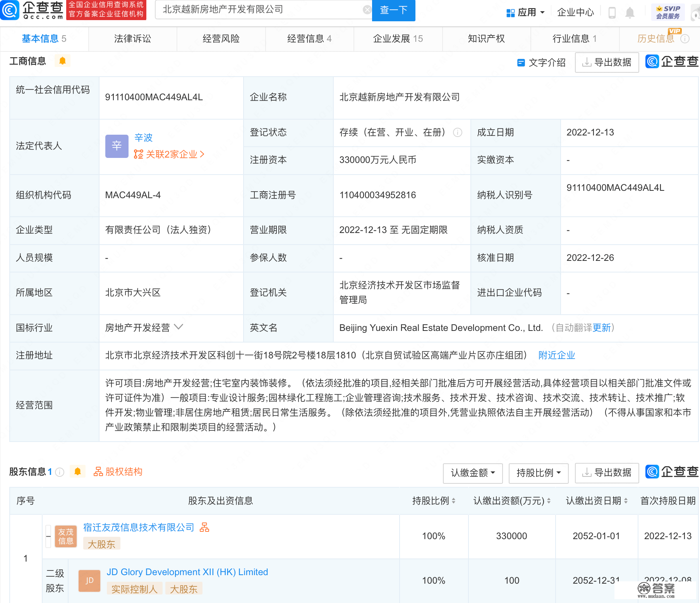Open 企业中心 in the header
The height and width of the screenshot is (603, 700).
click(575, 12)
